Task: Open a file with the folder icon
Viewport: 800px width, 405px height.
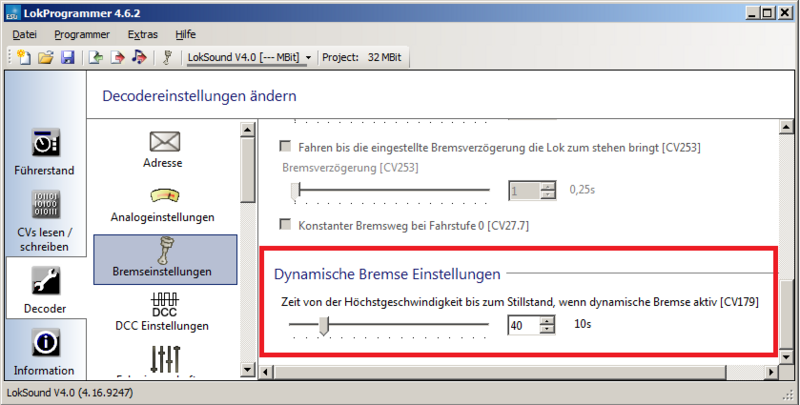Action: pos(45,57)
